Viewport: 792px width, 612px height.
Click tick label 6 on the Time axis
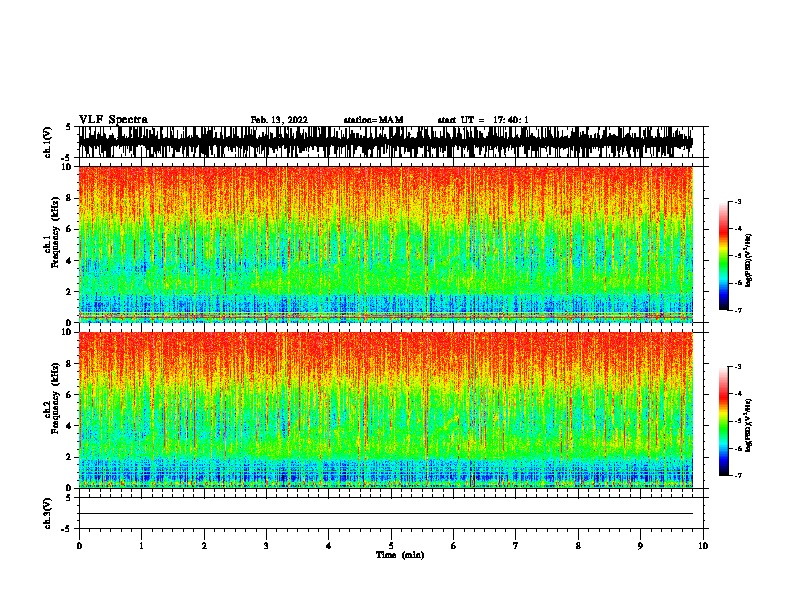(x=454, y=546)
